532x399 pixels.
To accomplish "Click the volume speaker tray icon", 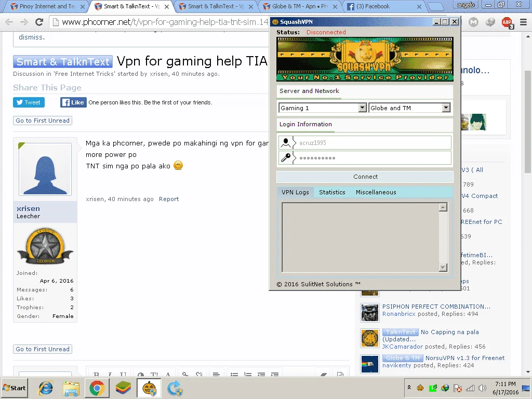I will point(482,388).
